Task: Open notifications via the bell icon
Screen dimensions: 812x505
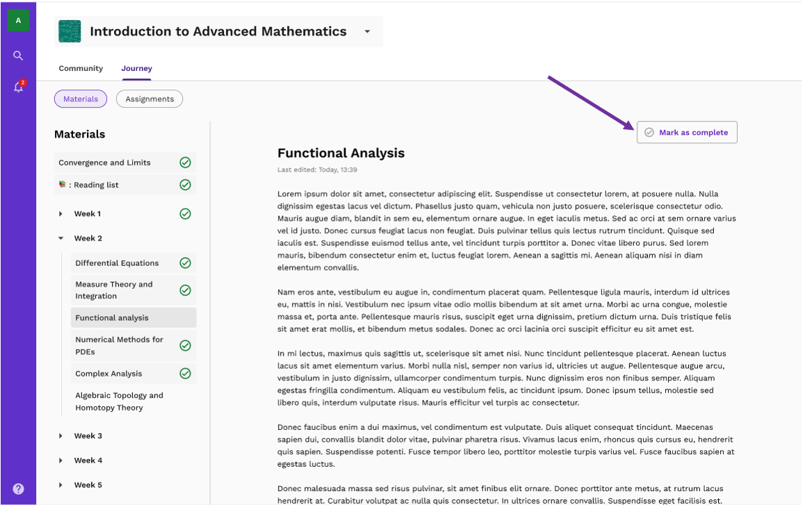Action: click(17, 88)
